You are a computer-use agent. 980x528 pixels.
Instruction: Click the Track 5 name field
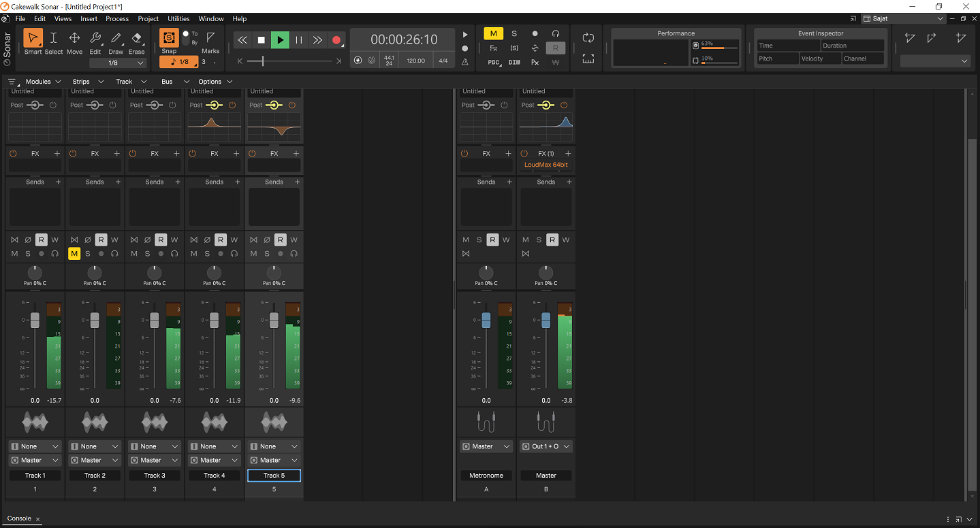point(274,476)
